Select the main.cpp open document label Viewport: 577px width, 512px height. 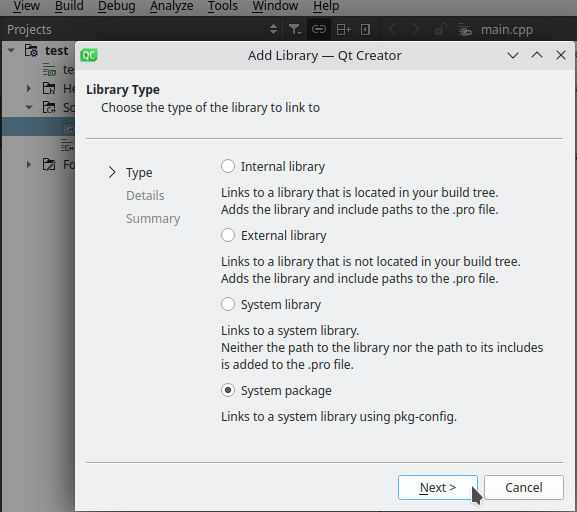pos(507,29)
